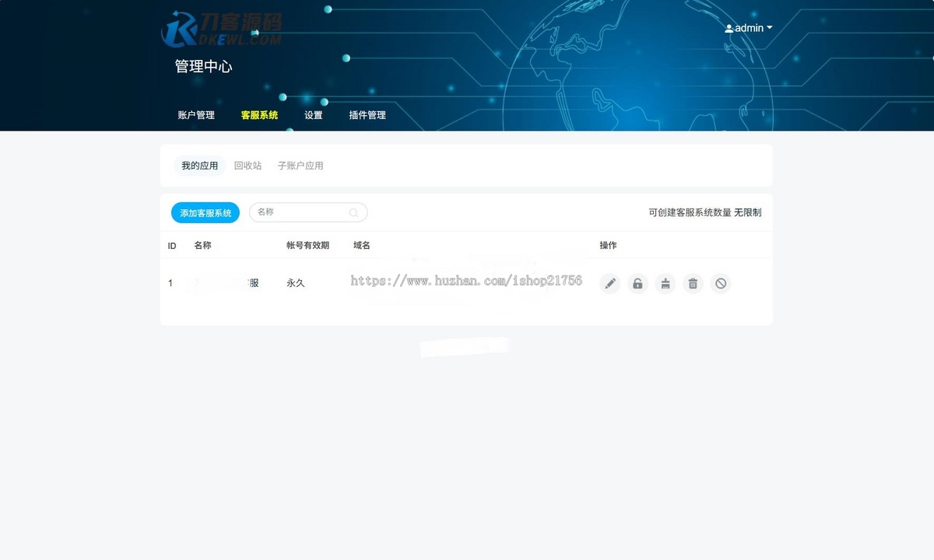Click the magnifier search icon in name field
The image size is (934, 560).
(353, 212)
